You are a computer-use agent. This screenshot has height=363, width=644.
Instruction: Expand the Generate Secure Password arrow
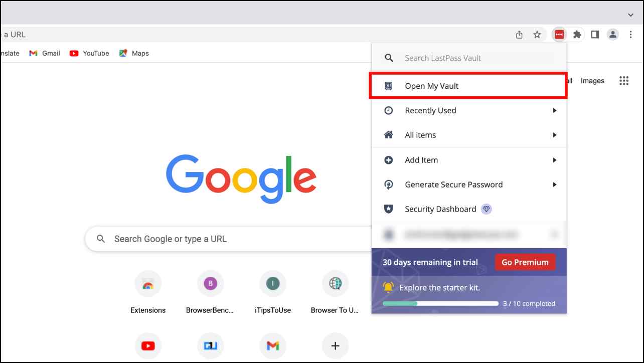coord(555,185)
